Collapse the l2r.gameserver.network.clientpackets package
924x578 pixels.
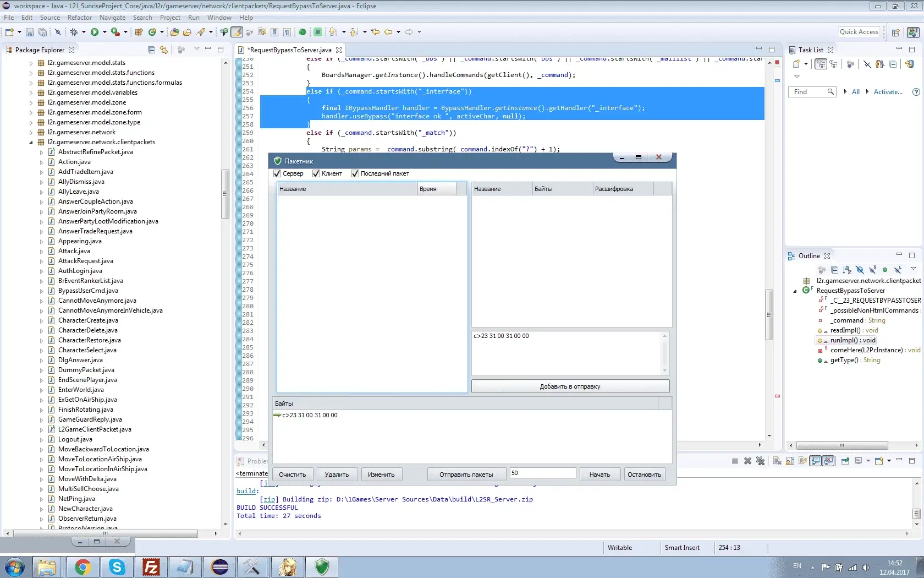click(x=31, y=142)
